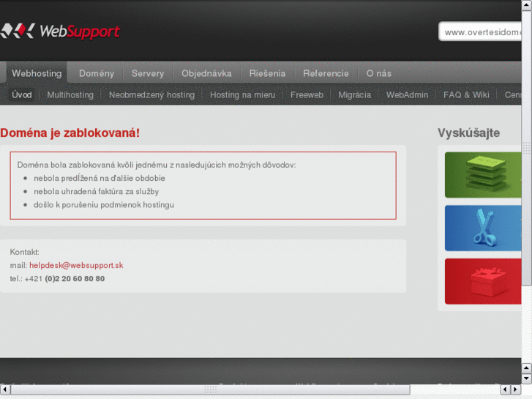Viewport: 532px width, 399px height.
Task: Click the outer scroll-up arrow at bottom right
Action: (527, 368)
